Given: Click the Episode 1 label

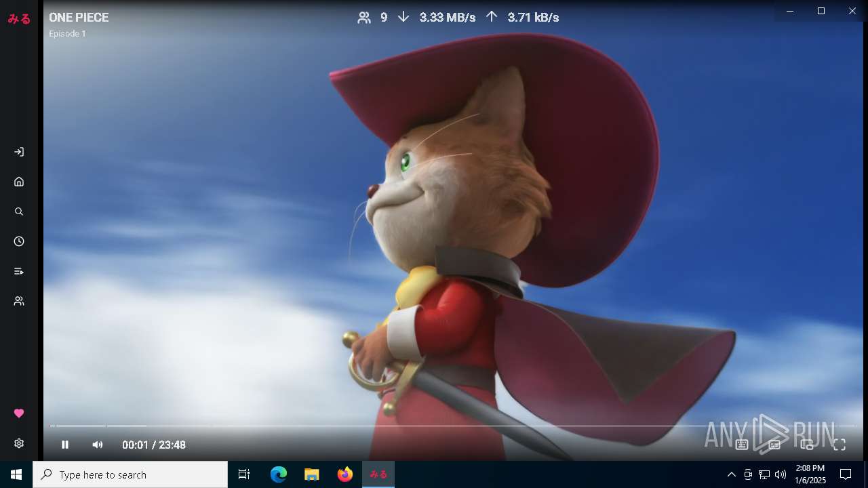Looking at the screenshot, I should click(x=67, y=33).
